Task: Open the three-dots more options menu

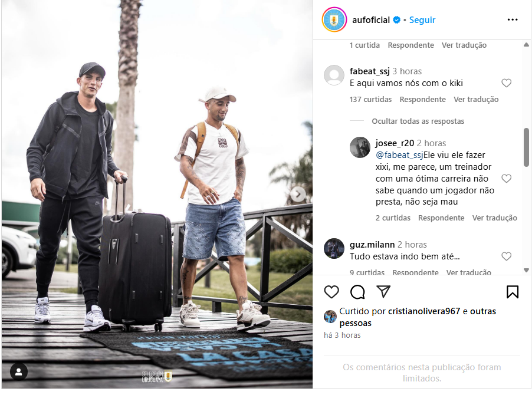Action: 513,19
